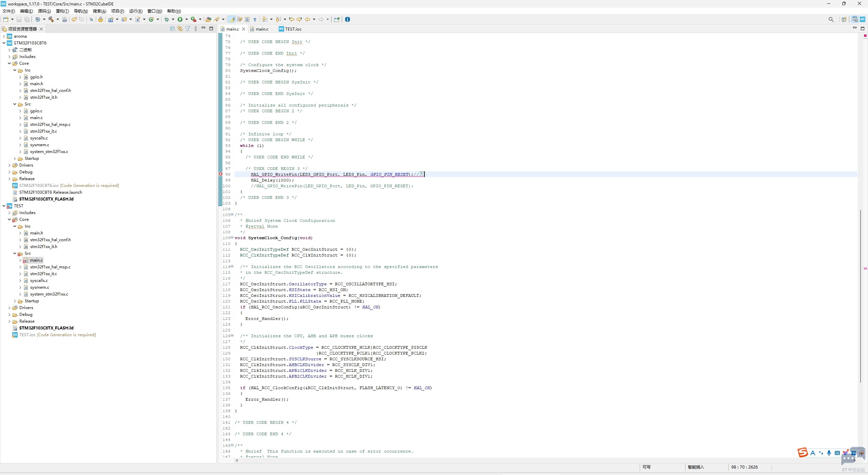The height and width of the screenshot is (475, 868).
Task: Toggle Link with Editor in the Project Explorer
Action: [x=180, y=29]
